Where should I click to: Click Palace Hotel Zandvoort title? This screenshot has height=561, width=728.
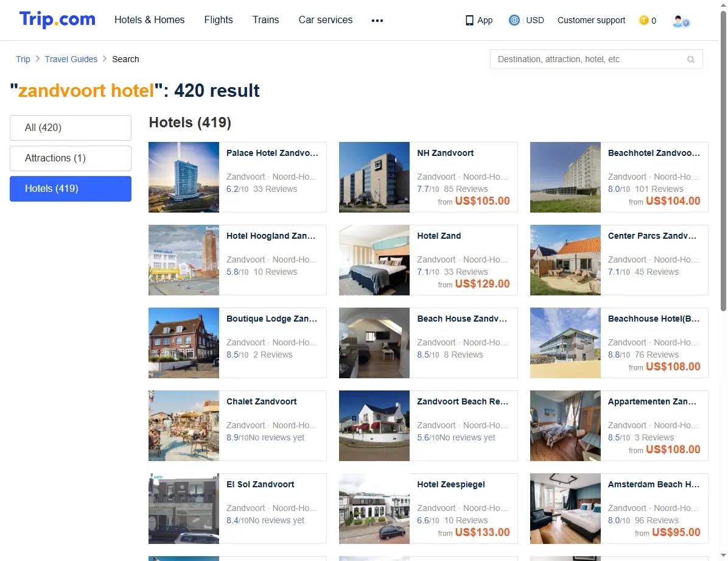[273, 153]
